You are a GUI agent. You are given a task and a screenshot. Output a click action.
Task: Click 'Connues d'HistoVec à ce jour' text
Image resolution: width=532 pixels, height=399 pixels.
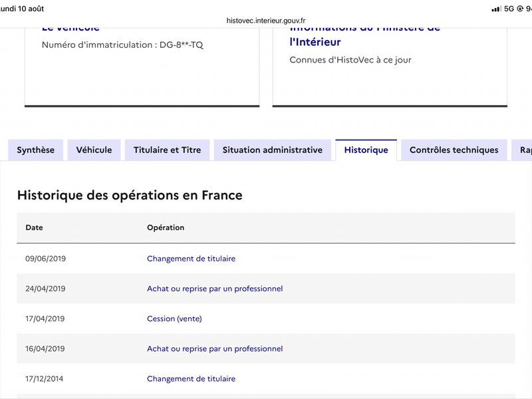point(350,60)
